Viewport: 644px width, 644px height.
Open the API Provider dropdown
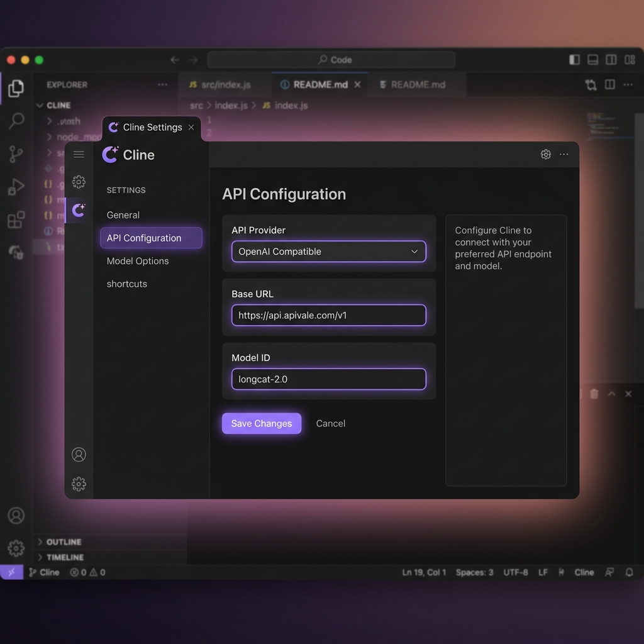[x=328, y=252]
